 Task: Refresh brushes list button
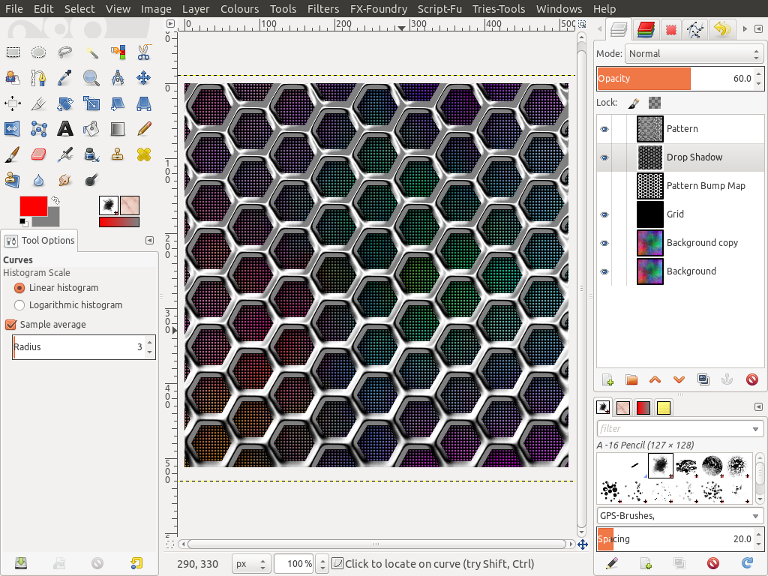point(747,563)
